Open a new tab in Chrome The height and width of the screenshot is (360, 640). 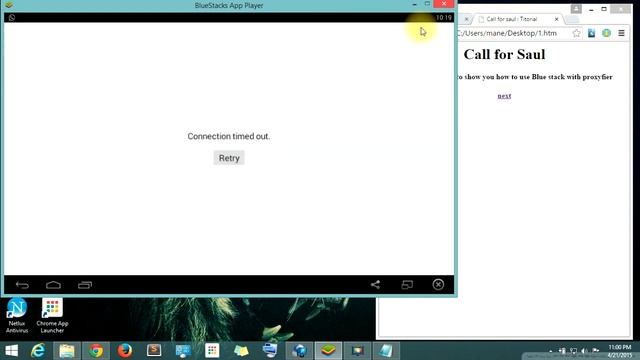(572, 19)
